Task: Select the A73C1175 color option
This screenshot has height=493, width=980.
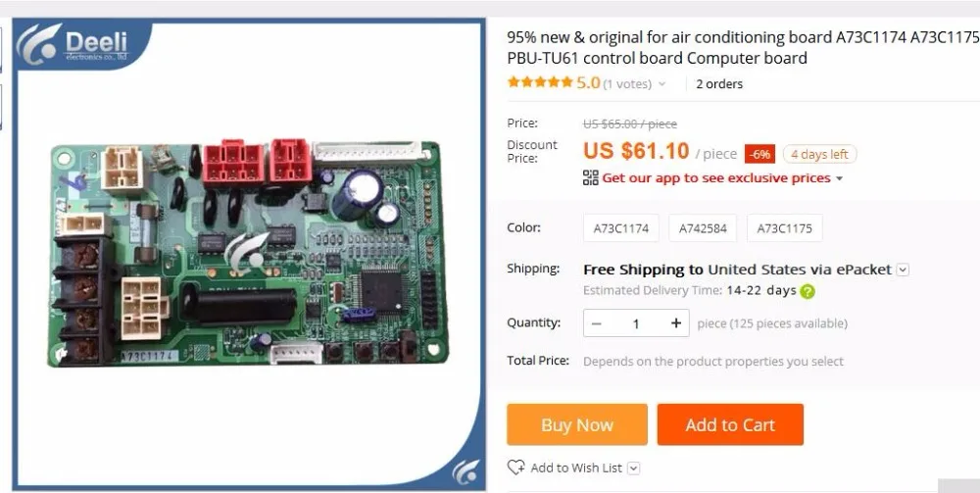Action: point(784,228)
